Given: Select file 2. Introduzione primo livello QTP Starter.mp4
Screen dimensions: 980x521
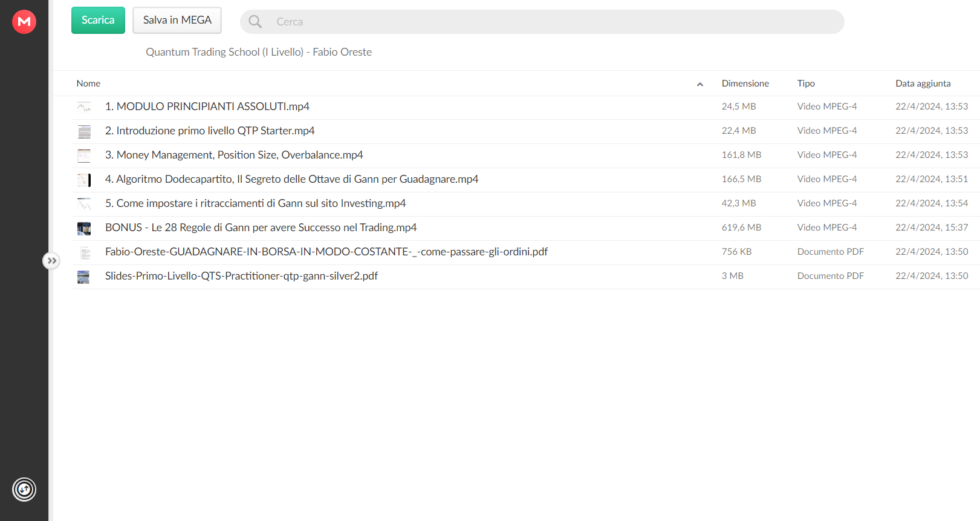Looking at the screenshot, I should pos(210,131).
